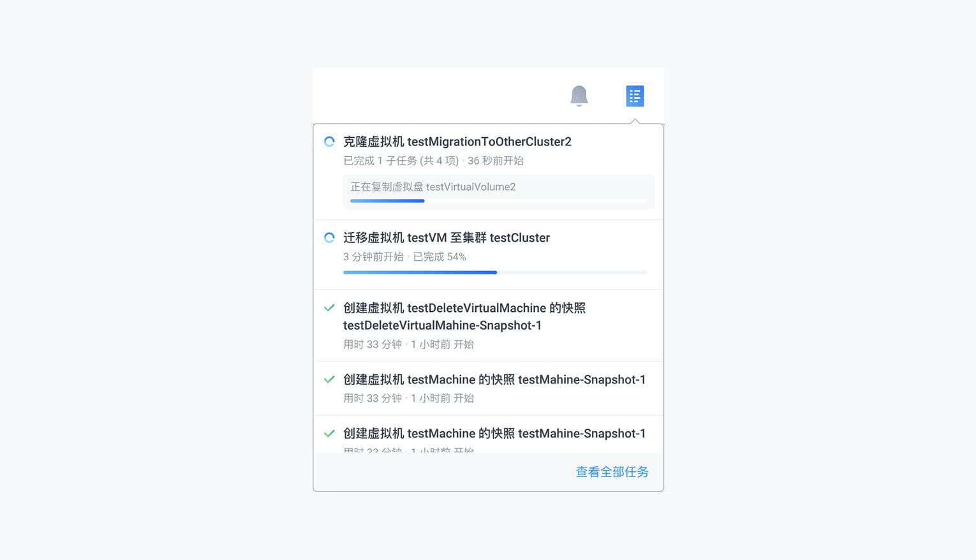The image size is (976, 560).
Task: Click the 36 秒前开始 timestamp text
Action: [x=496, y=161]
